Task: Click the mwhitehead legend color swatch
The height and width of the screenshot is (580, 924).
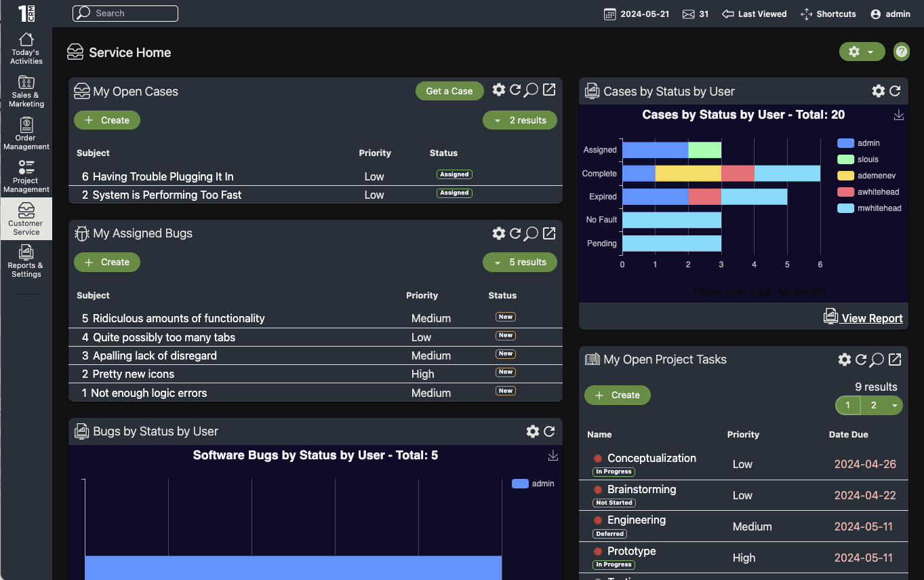Action: pos(845,208)
